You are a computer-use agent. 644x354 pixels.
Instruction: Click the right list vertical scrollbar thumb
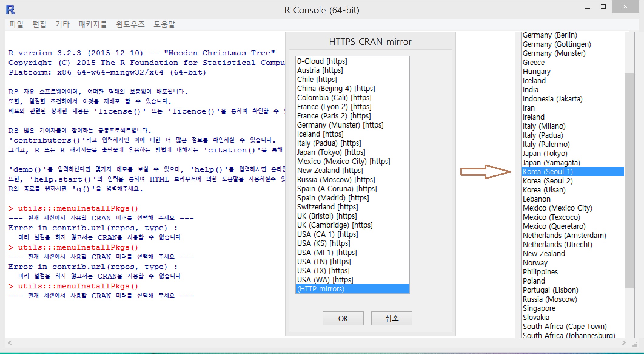pos(629,181)
